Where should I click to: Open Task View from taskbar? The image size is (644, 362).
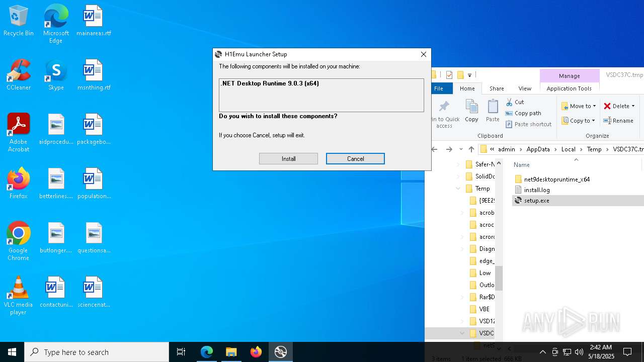[181, 352]
